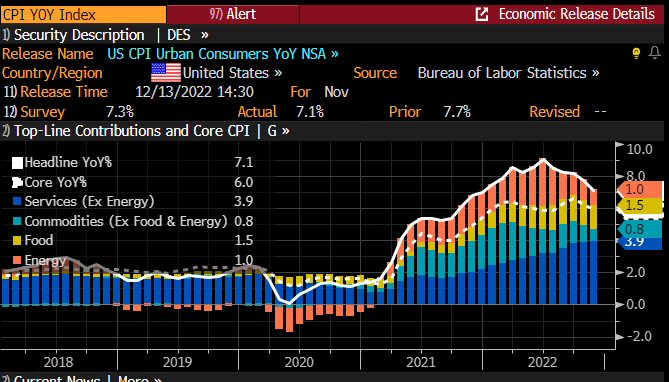Viewport: 669px width, 382px height.
Task: Click the Energy orange legend swatch
Action: pos(17,260)
